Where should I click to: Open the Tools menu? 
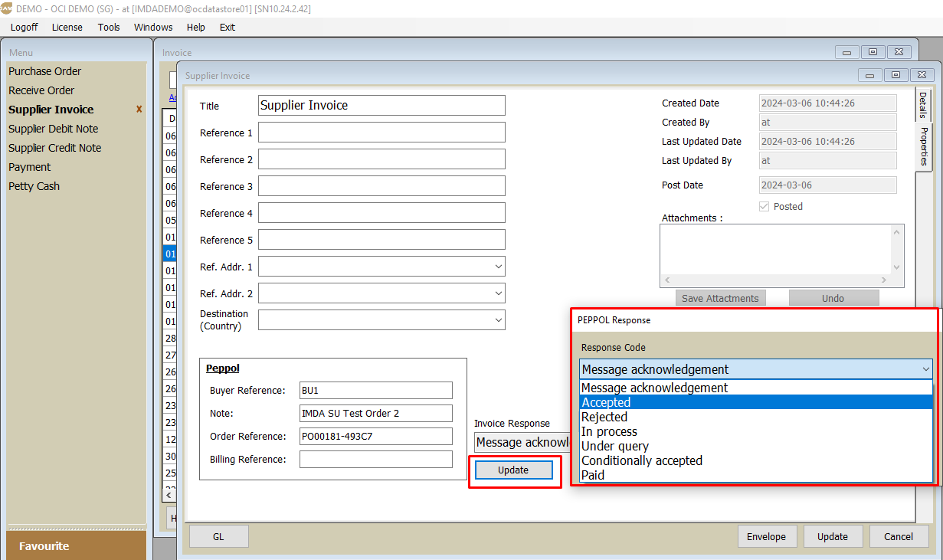pos(109,27)
